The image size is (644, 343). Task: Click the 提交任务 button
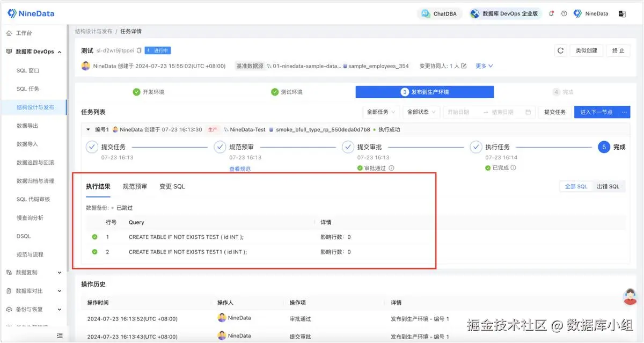click(x=555, y=112)
